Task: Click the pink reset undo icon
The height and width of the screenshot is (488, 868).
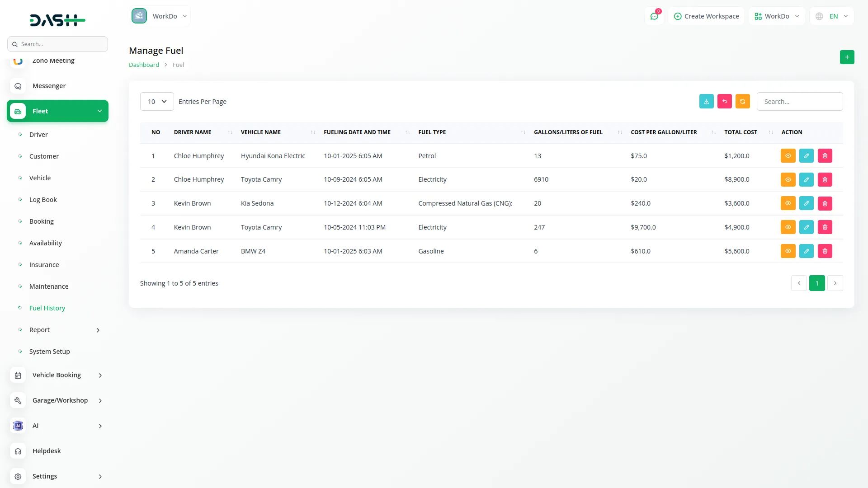Action: click(x=724, y=102)
